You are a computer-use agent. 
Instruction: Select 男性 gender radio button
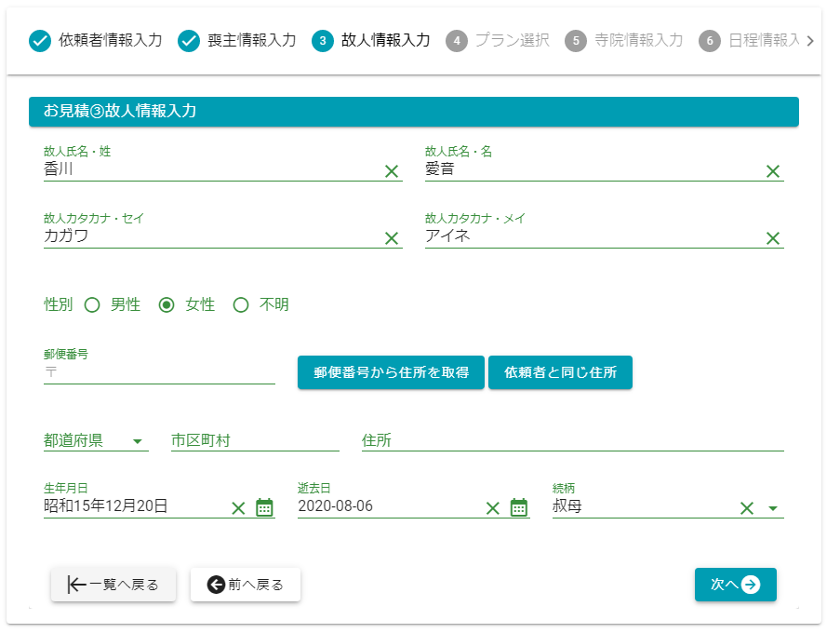(x=92, y=304)
